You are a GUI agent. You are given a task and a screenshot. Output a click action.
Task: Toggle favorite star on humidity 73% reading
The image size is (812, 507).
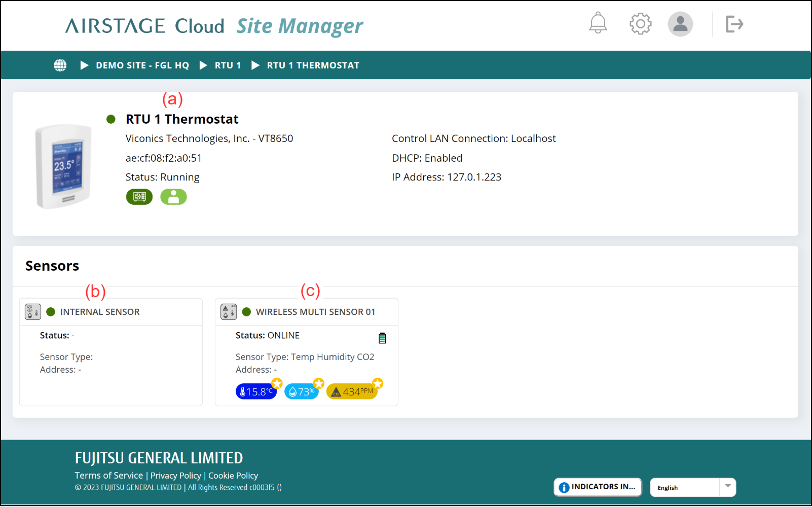click(x=318, y=383)
